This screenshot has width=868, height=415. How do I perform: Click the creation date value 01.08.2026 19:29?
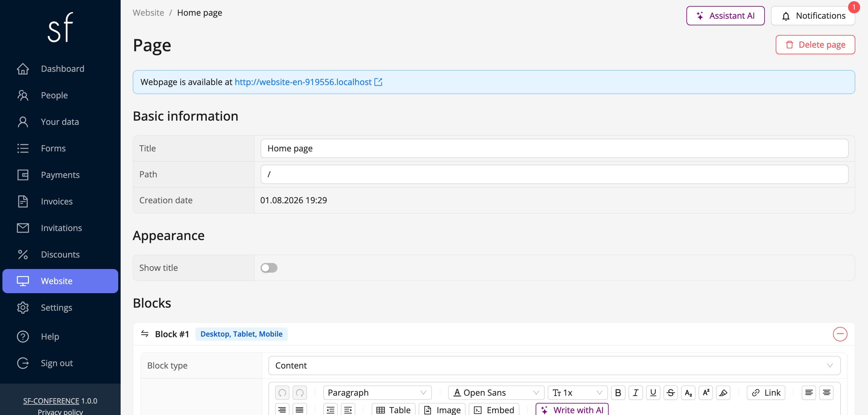click(x=293, y=200)
